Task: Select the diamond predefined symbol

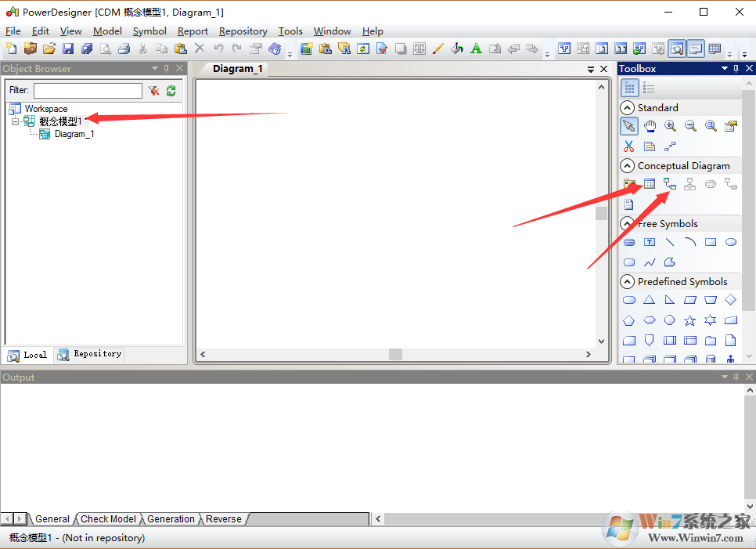Action: [x=730, y=300]
